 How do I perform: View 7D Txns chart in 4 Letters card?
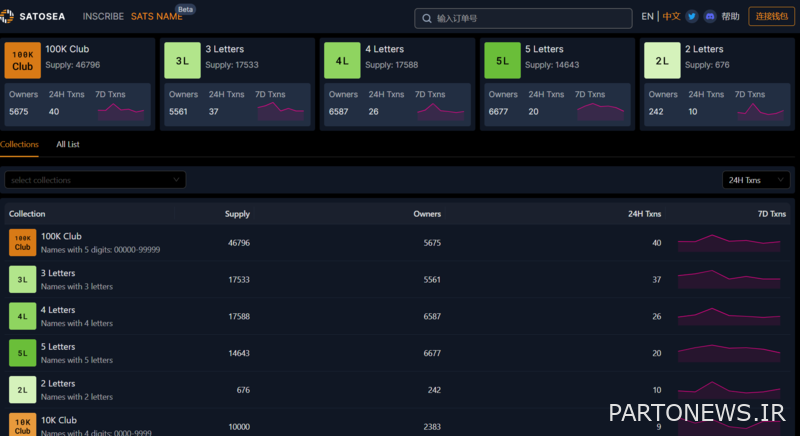[441, 111]
